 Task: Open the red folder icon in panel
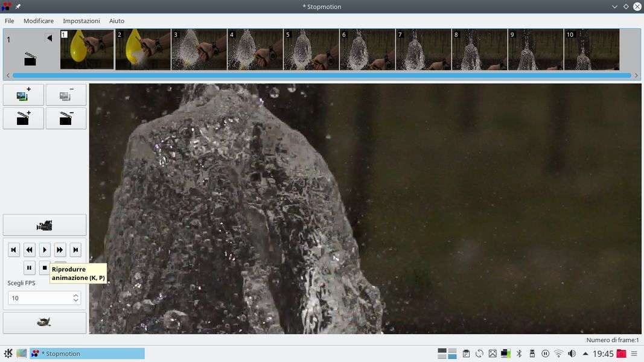(x=622, y=354)
